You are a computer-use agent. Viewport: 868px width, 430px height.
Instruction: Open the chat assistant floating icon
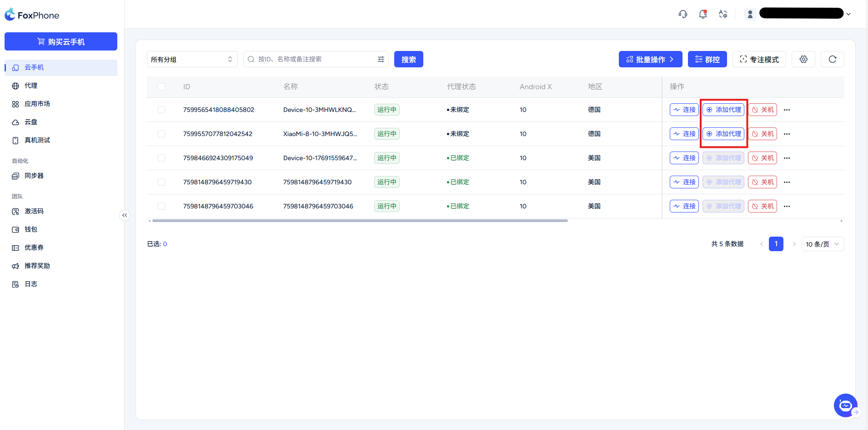click(845, 405)
